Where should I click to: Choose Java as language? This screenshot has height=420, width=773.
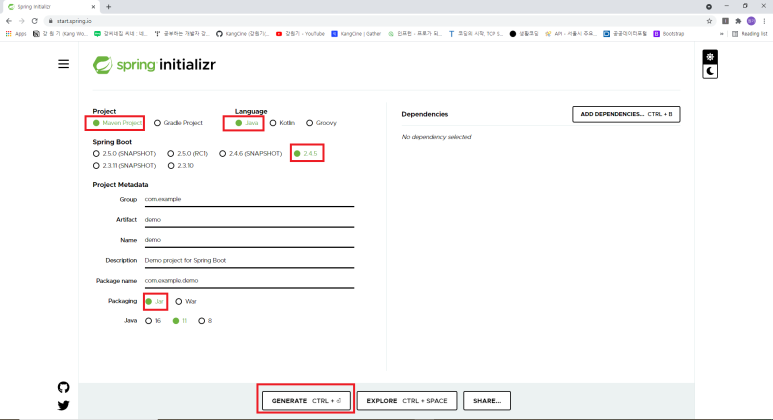246,123
